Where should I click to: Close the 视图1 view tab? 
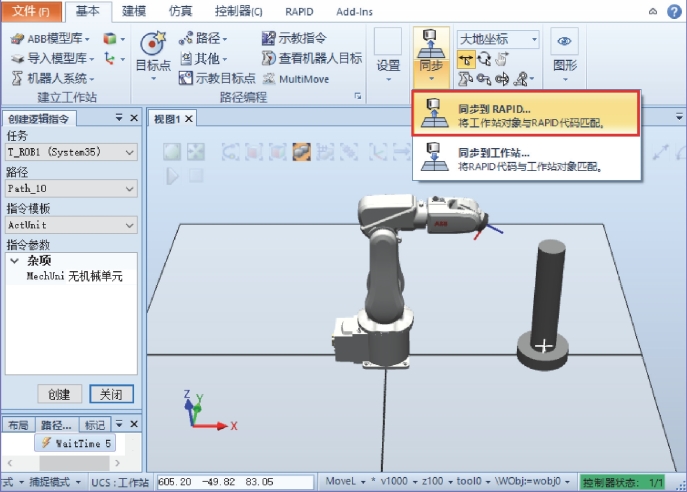point(189,118)
